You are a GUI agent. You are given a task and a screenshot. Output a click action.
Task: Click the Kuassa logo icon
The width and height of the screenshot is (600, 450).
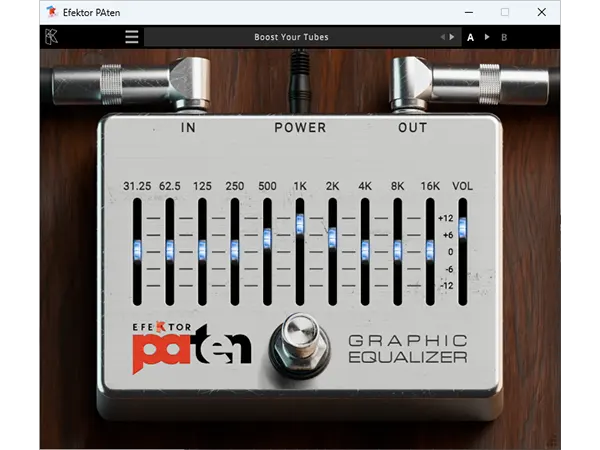click(51, 37)
